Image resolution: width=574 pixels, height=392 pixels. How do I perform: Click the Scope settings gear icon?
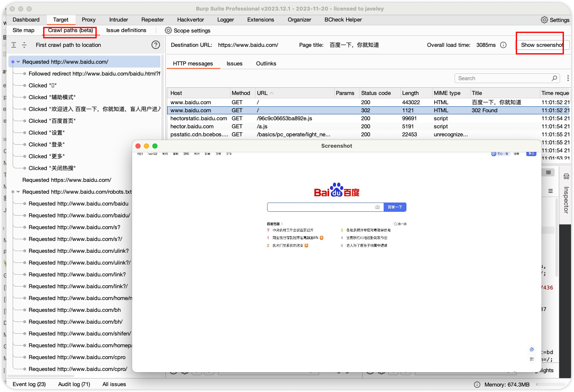coord(168,30)
